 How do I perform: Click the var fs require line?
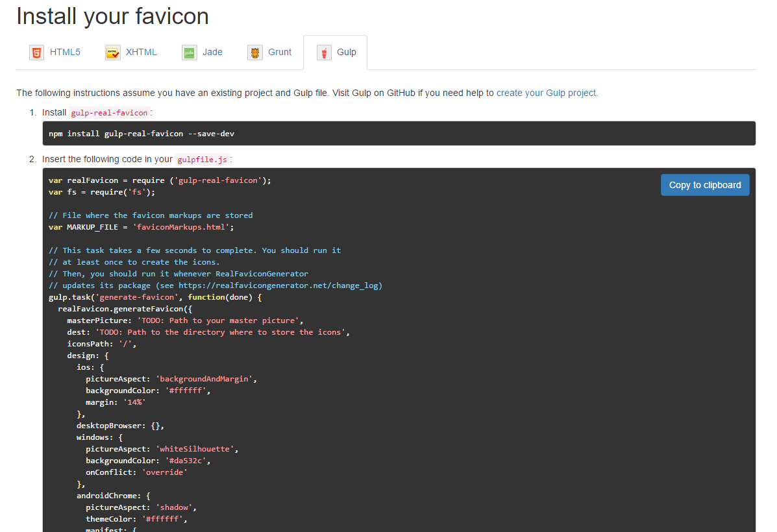tap(101, 192)
